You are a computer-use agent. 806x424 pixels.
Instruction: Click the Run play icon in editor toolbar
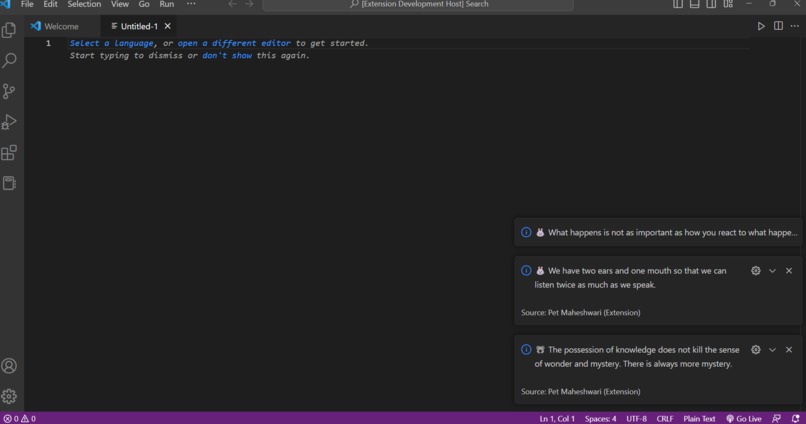pyautogui.click(x=761, y=26)
